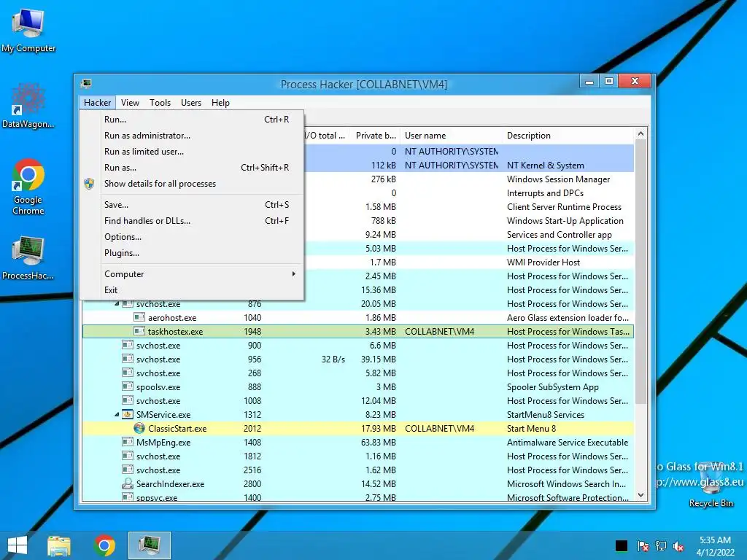Open the Tools menu
The width and height of the screenshot is (747, 560).
point(160,102)
